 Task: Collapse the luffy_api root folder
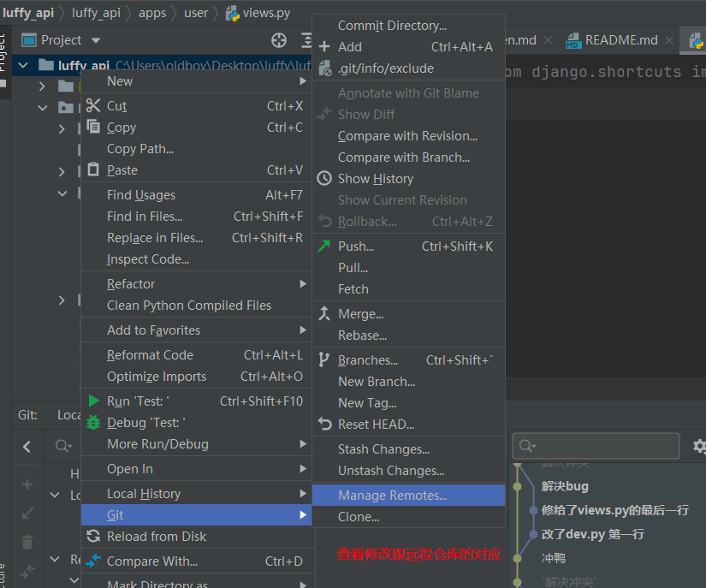[22, 66]
